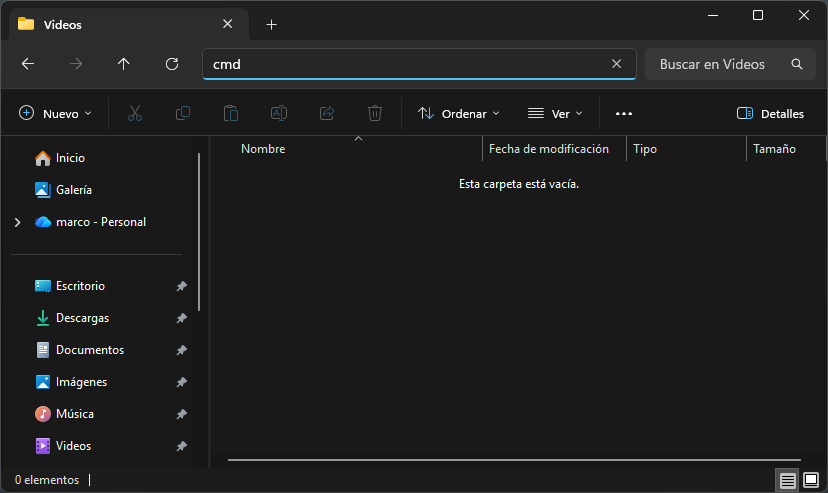Click the pin icon beside Descargas
The image size is (828, 493).
(181, 318)
